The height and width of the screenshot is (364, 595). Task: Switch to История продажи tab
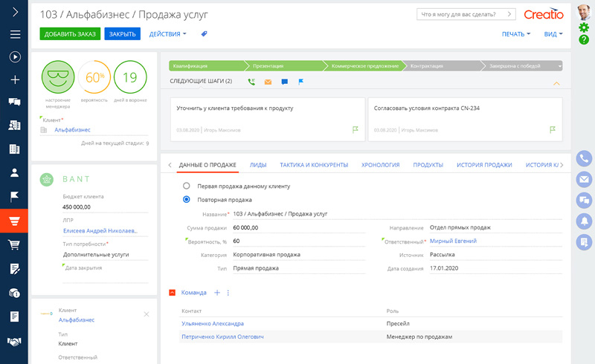coord(484,165)
